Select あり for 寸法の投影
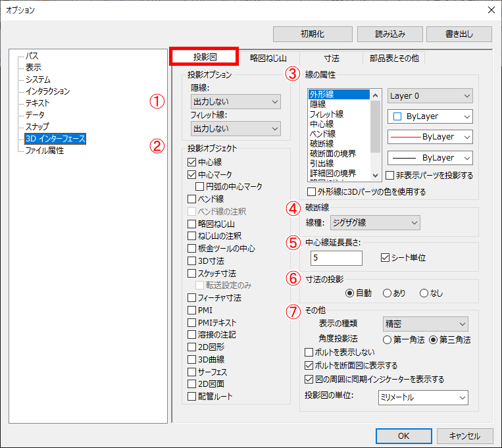Screen dimensions: 502x448 pyautogui.click(x=387, y=293)
